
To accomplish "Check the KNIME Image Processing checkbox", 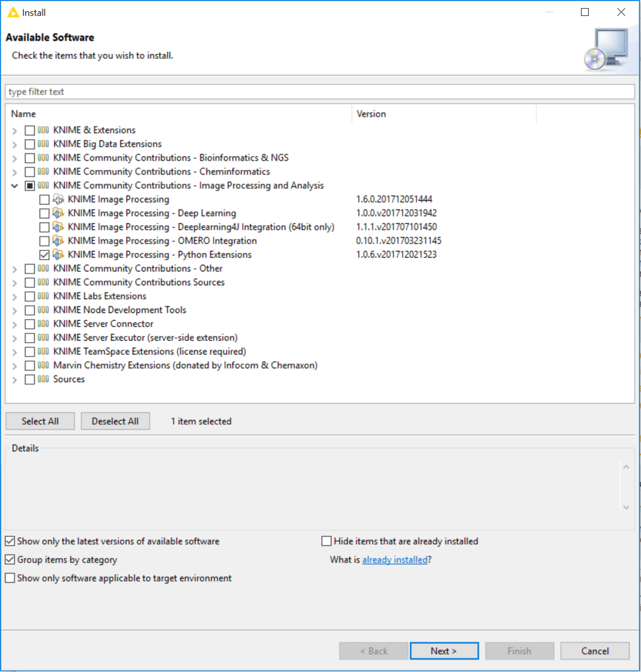I will (x=44, y=200).
